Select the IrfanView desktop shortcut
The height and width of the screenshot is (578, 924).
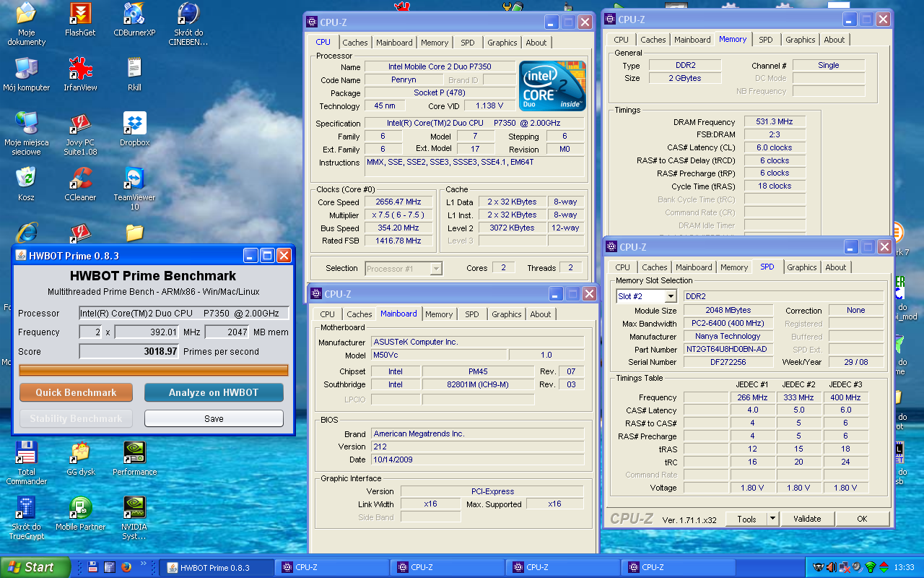point(80,74)
